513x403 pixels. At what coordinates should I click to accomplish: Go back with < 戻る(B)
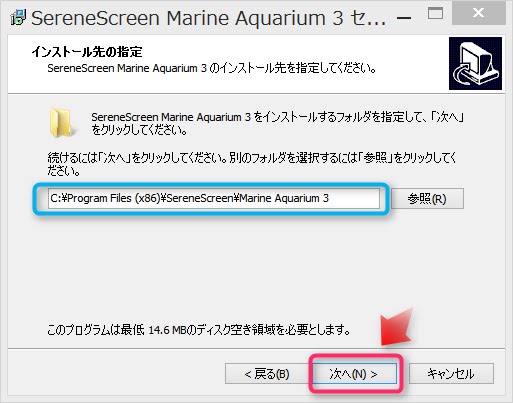266,374
